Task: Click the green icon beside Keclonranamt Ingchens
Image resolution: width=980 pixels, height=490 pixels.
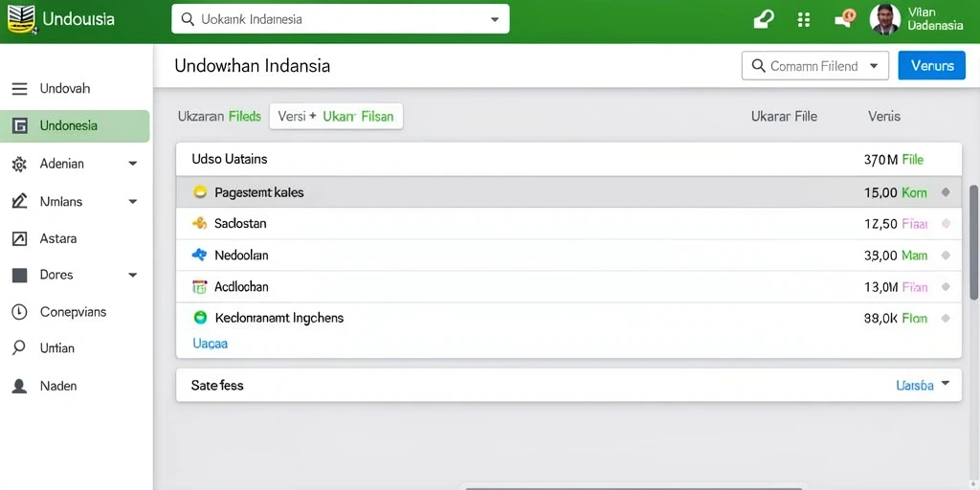Action: [200, 318]
